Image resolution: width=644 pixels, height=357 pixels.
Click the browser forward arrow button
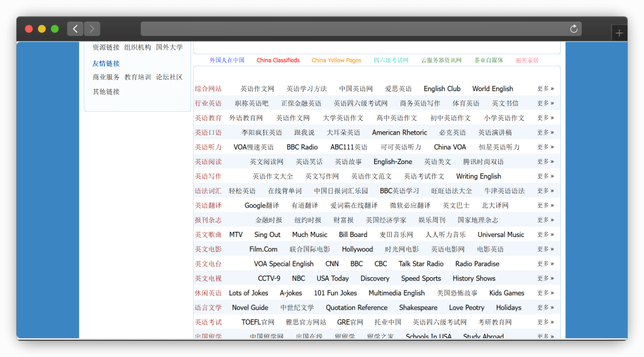pos(92,29)
